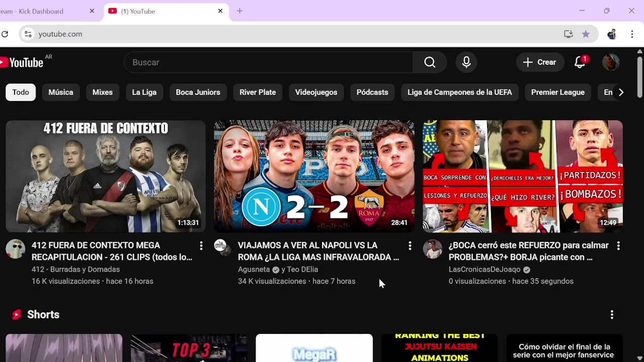Screen dimensions: 644x362
Task: Open site information icon in address bar
Action: (x=28, y=34)
